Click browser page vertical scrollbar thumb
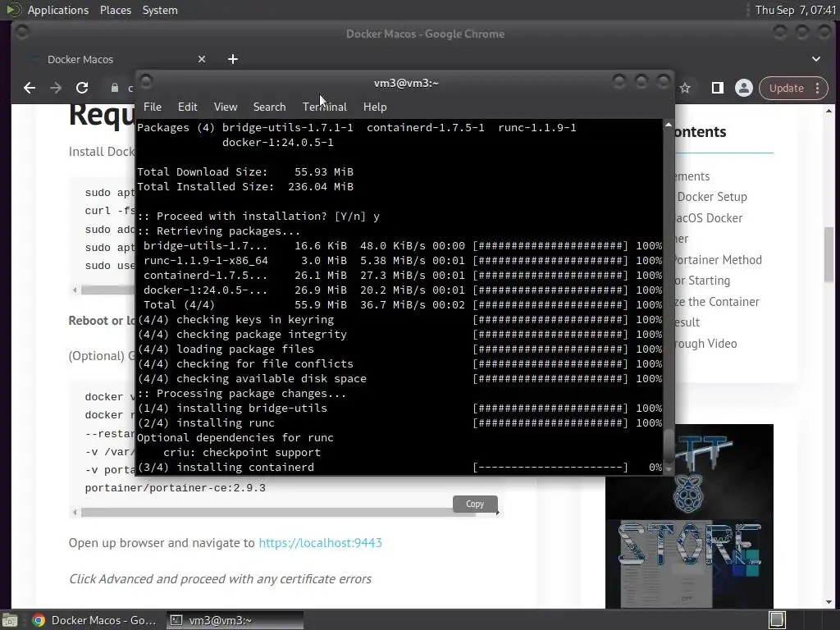 pos(829,254)
